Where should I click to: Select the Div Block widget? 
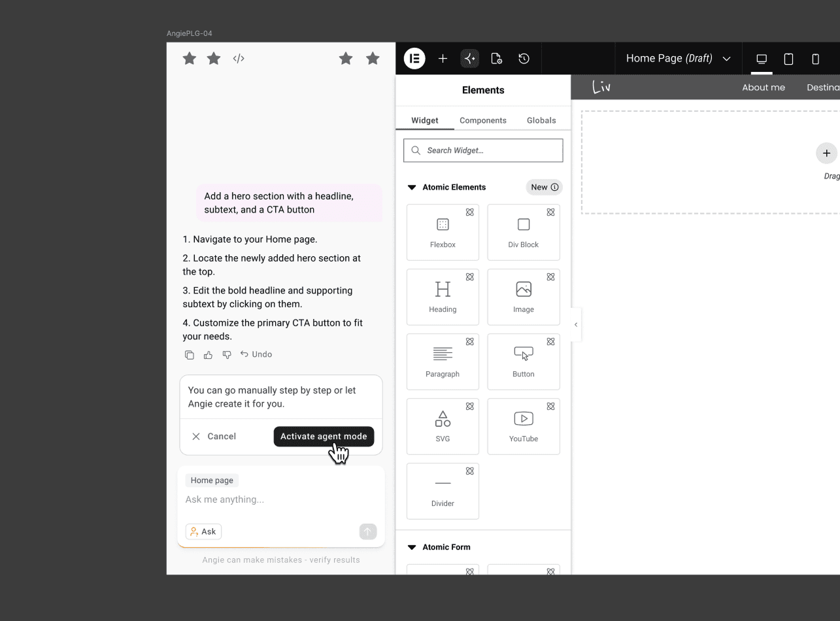pyautogui.click(x=524, y=232)
